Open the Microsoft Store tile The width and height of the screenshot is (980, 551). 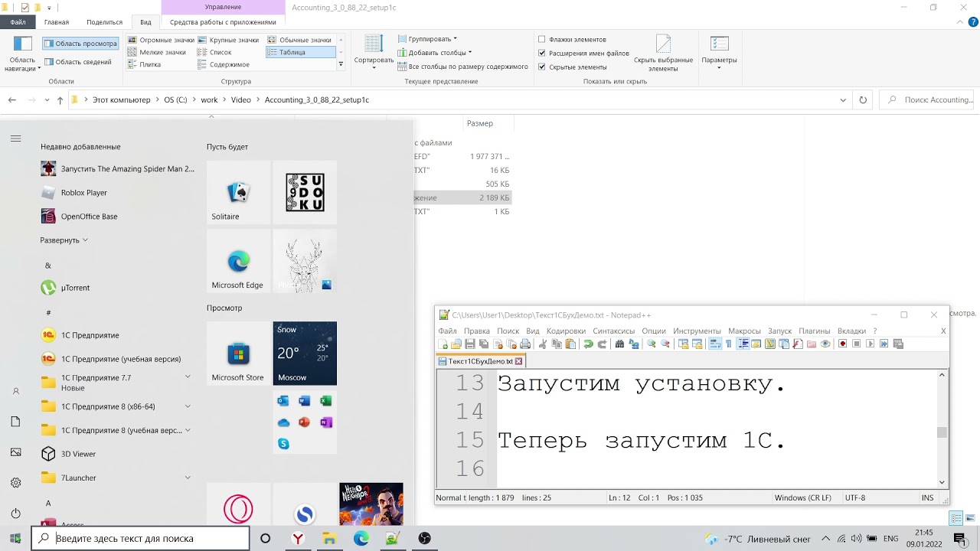coord(238,353)
